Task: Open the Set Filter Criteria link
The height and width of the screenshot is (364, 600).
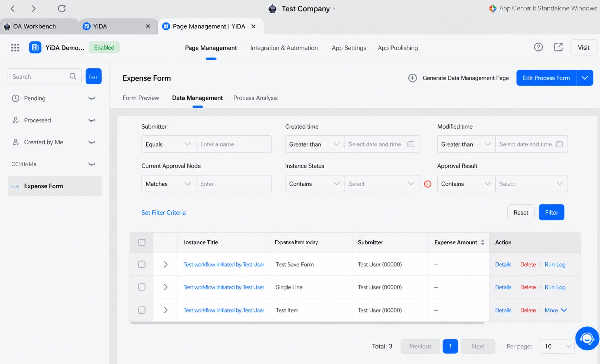Action: pos(163,213)
